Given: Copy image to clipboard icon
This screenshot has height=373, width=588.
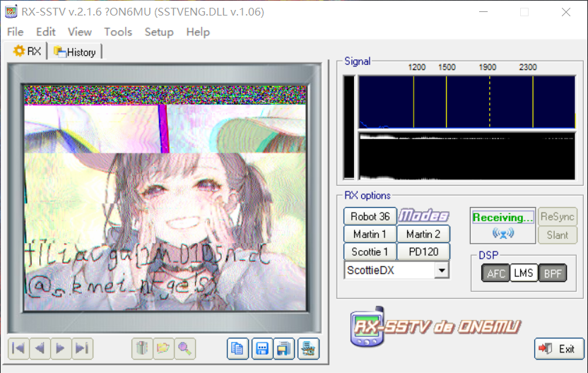Looking at the screenshot, I should pos(237,349).
